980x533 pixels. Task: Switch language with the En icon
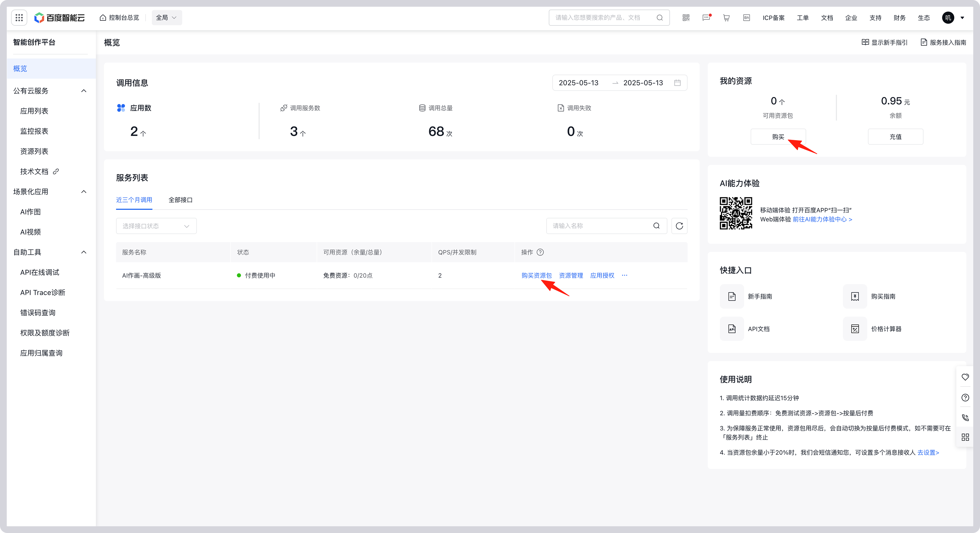(x=746, y=17)
